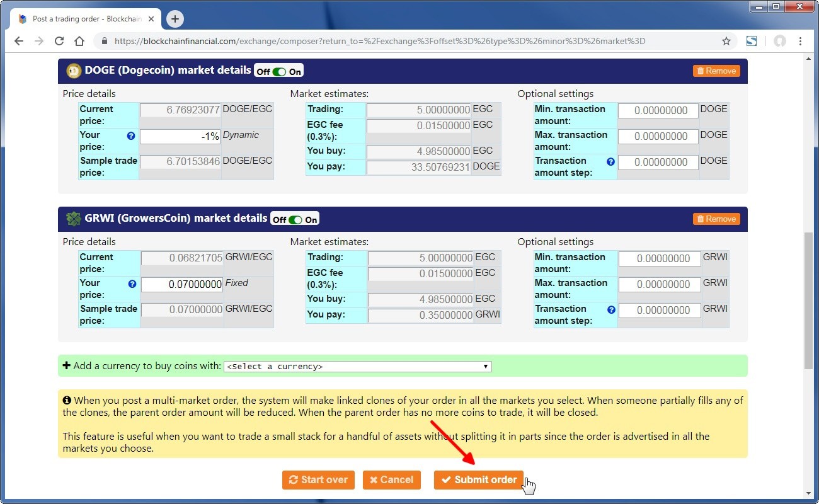Click the Cancel button

[x=391, y=479]
